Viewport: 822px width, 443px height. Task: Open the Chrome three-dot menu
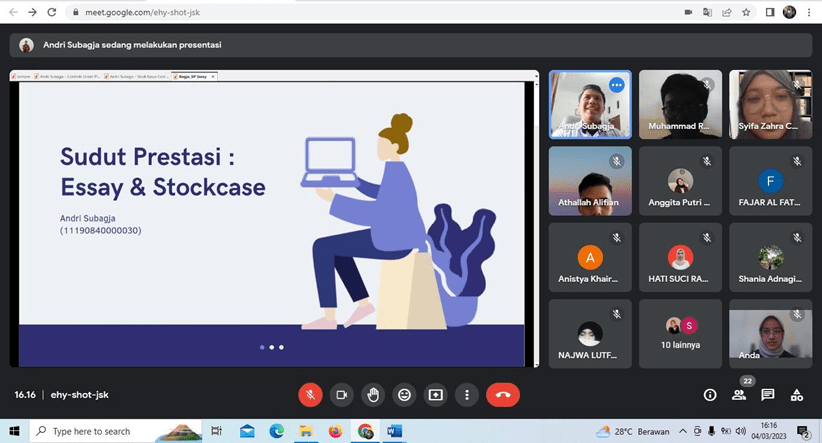pyautogui.click(x=809, y=12)
